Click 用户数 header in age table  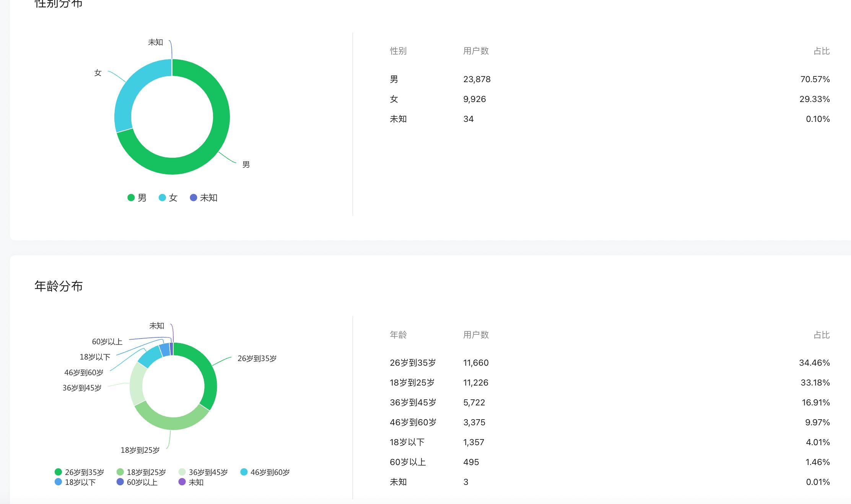476,335
